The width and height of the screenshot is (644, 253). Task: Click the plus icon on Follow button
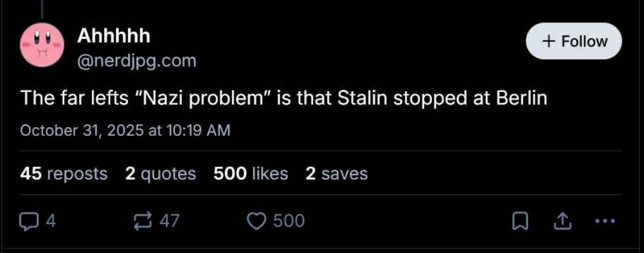tap(548, 42)
